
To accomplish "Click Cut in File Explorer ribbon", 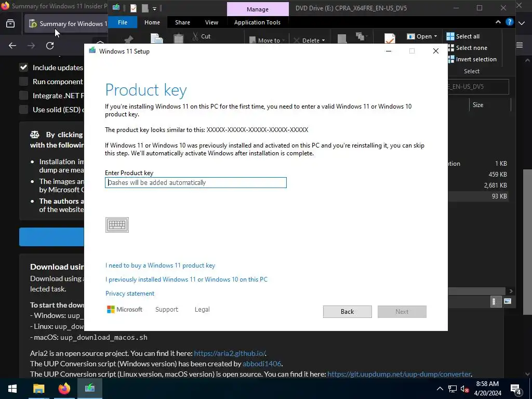I will [202, 36].
